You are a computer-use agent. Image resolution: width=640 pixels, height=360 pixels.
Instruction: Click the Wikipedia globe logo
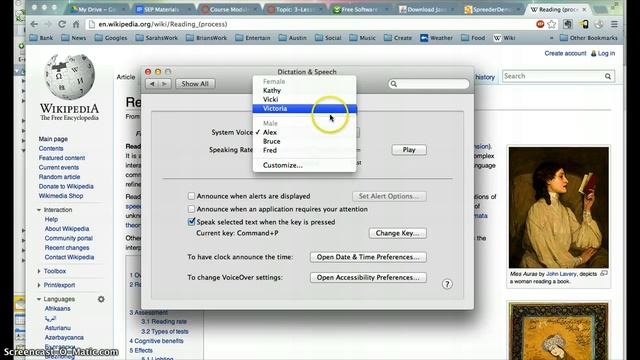[70, 77]
